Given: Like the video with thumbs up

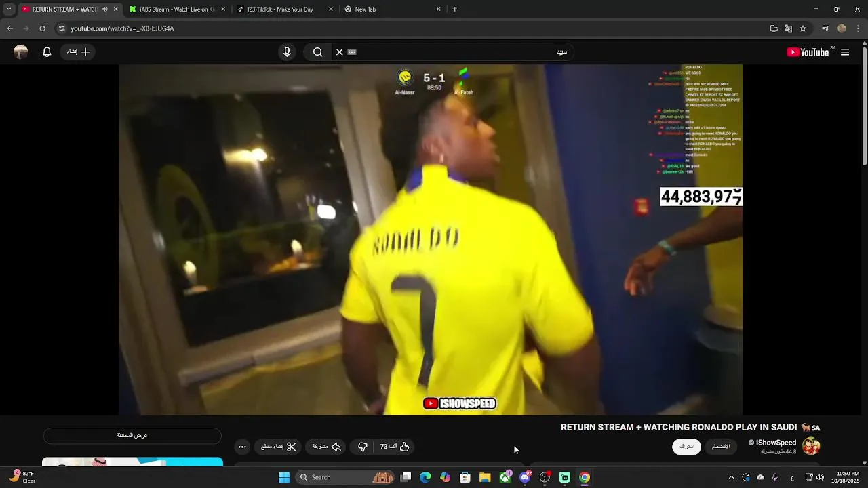Looking at the screenshot, I should point(395,447).
